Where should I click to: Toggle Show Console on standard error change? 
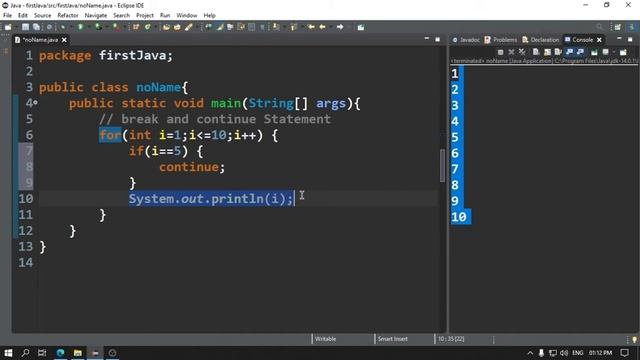[580, 52]
